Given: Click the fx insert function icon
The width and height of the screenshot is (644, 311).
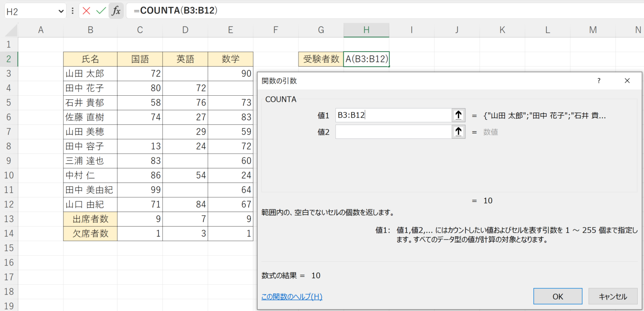Looking at the screenshot, I should 116,11.
